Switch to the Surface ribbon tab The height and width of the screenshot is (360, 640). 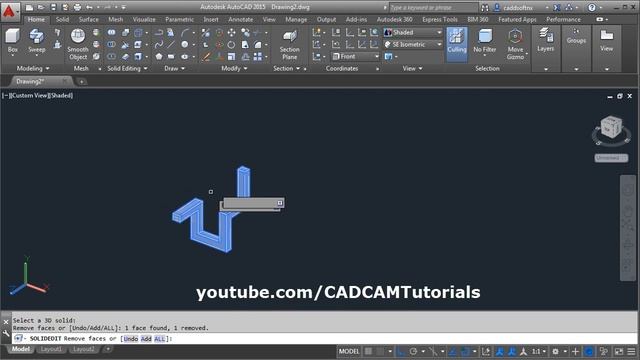[89, 19]
